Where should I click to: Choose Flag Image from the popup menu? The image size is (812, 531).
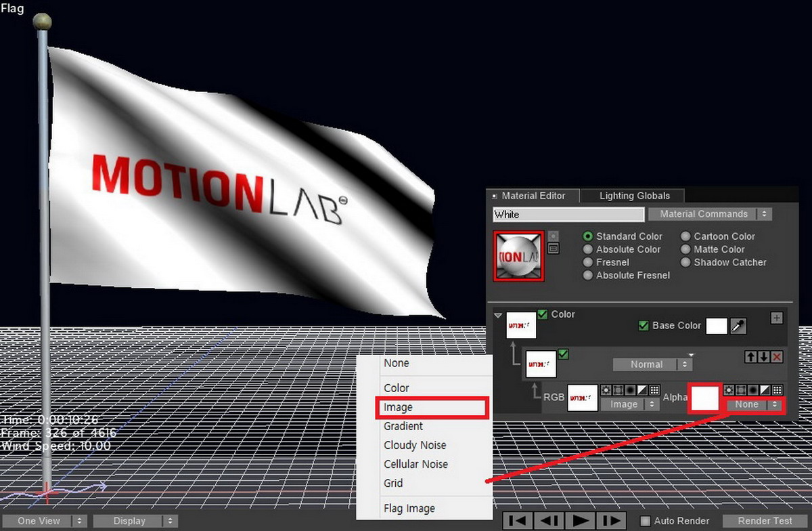pyautogui.click(x=409, y=508)
